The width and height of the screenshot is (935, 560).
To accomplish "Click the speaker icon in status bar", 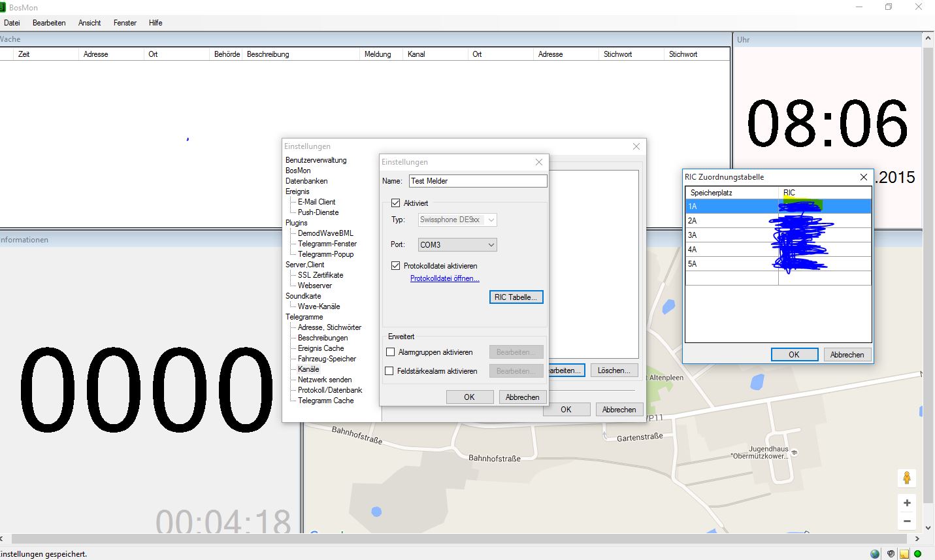I will click(x=890, y=554).
